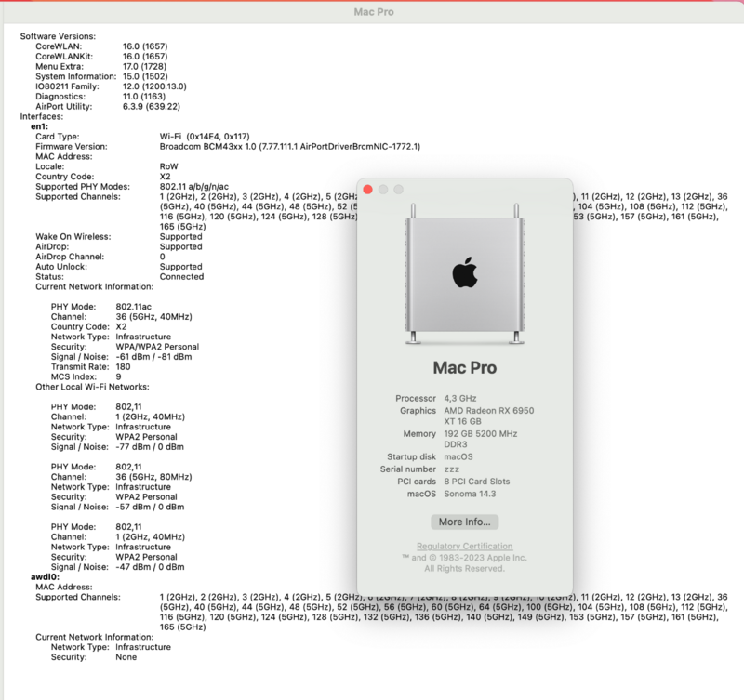Click the Signal / Noise value -57 dBm / 0 dBm

click(150, 507)
